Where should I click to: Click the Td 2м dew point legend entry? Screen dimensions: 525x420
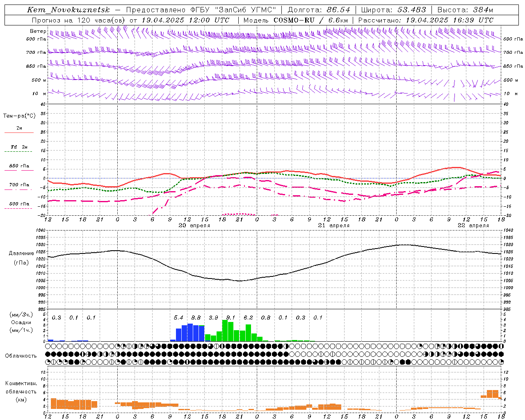coord(19,147)
